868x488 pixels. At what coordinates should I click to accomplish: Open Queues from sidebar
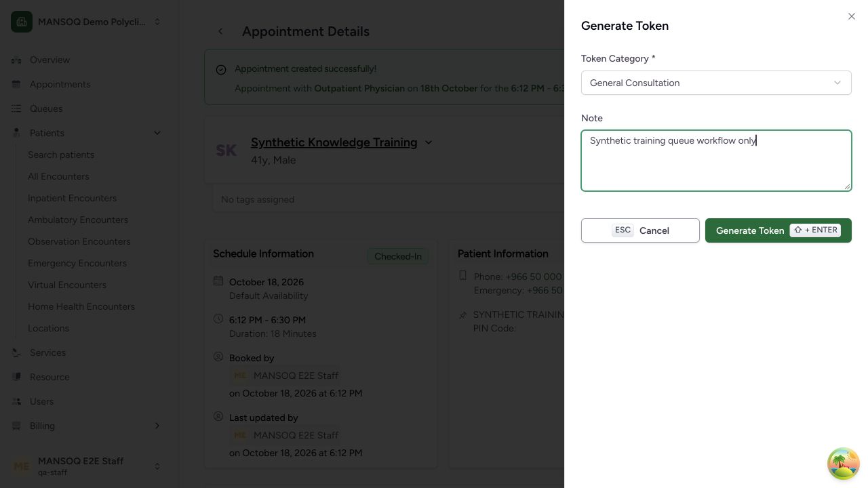pyautogui.click(x=46, y=108)
